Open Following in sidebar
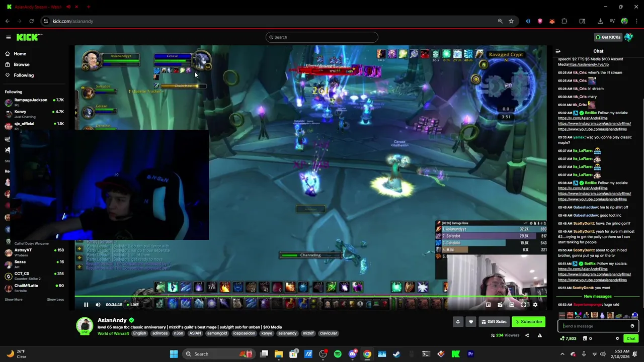Screen dimensions: 644x362 coord(24,75)
